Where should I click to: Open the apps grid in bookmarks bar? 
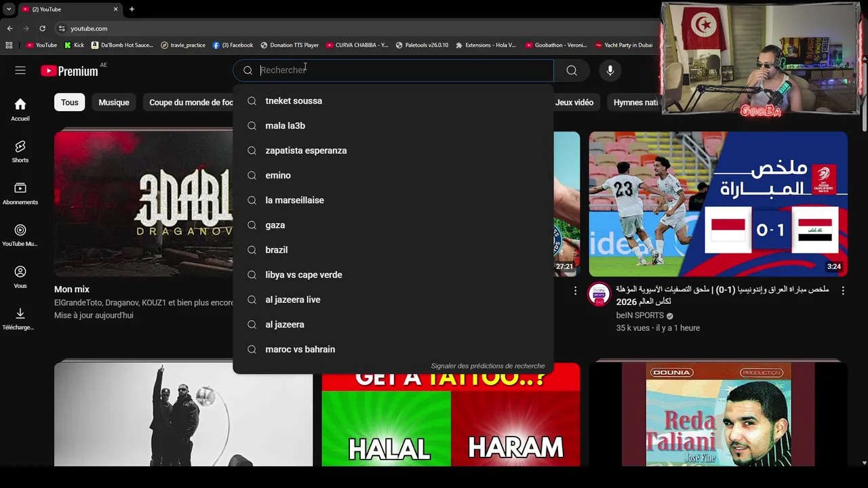pos(9,45)
